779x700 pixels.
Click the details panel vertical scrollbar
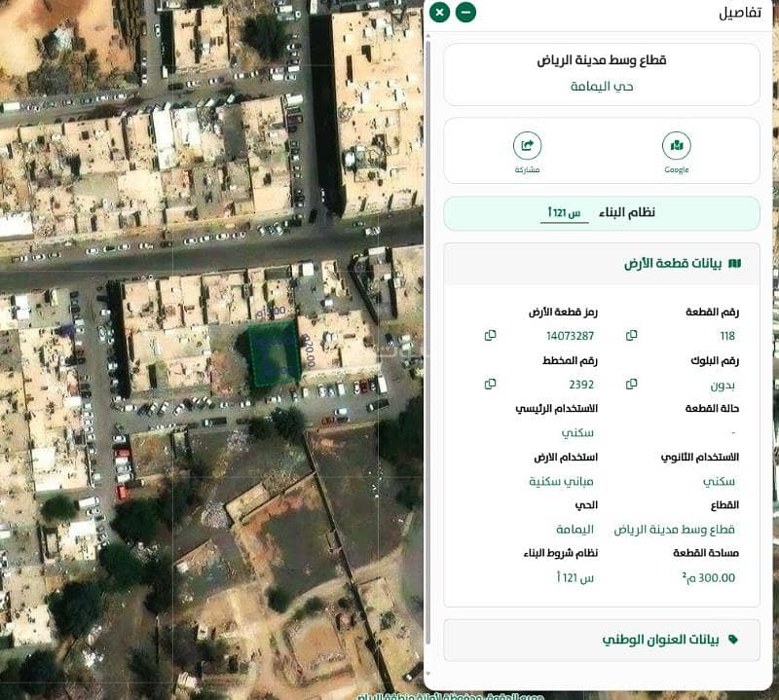[427, 341]
